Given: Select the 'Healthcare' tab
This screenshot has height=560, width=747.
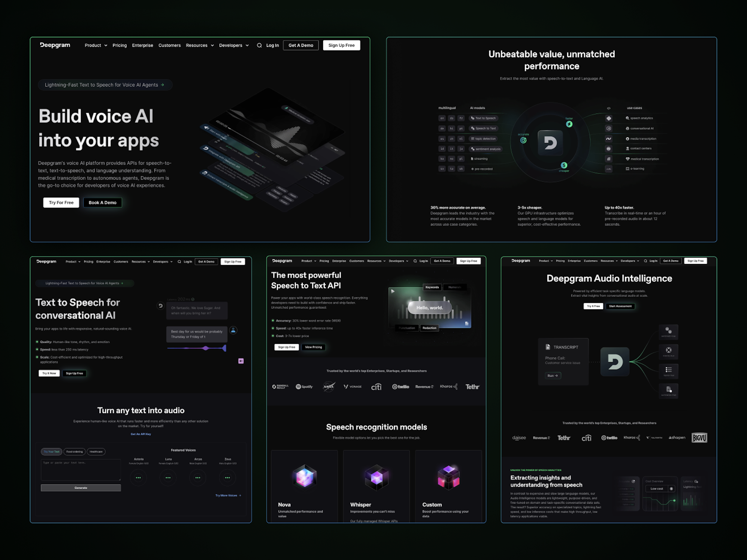Looking at the screenshot, I should [x=96, y=452].
